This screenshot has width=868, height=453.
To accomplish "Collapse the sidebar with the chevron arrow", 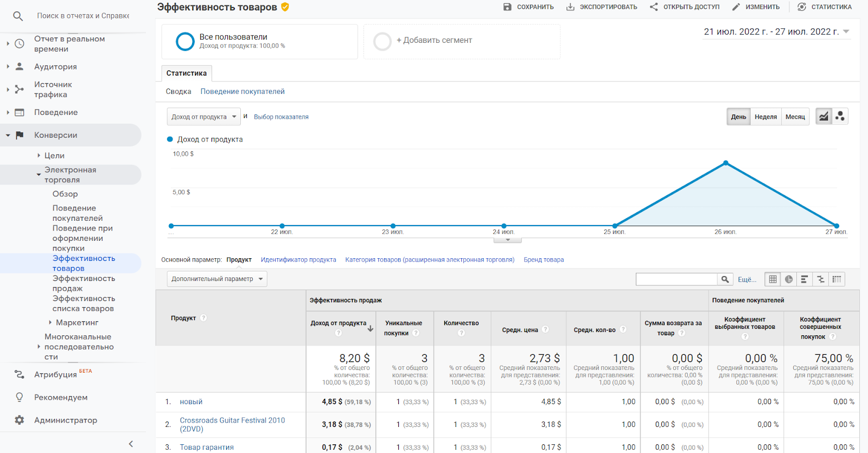I will (x=131, y=444).
